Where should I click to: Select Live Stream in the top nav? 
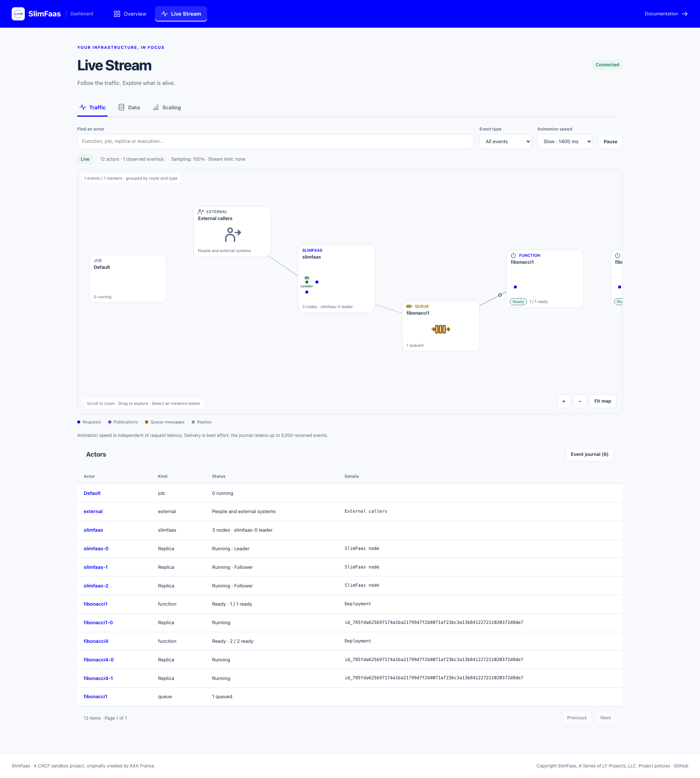click(181, 14)
